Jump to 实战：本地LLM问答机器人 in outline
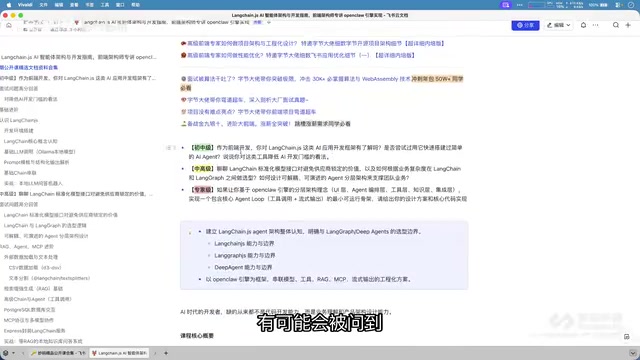Image resolution: width=640 pixels, height=360 pixels. click(x=33, y=184)
